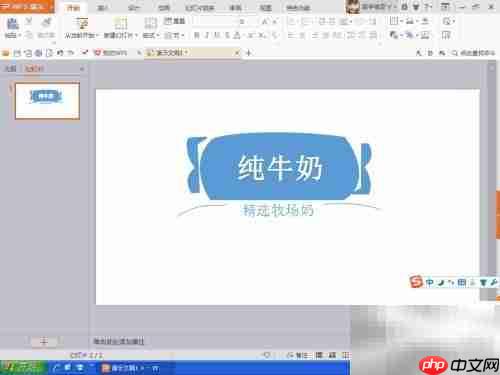Click the open folder icon in quick toolbar

(6, 53)
